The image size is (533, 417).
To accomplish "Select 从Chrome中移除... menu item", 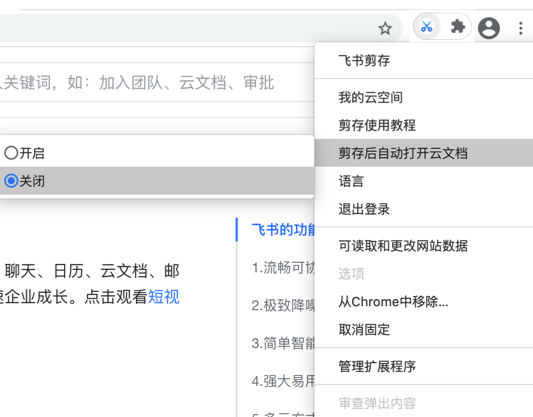I will coord(424,301).
